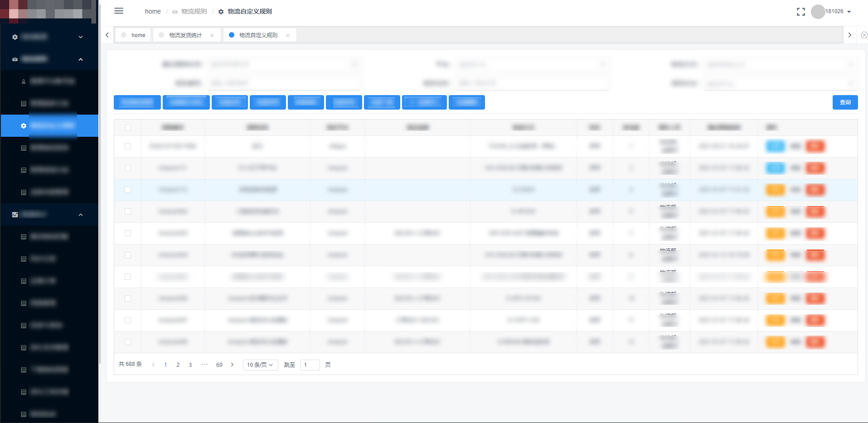Go to next page arrow in pagination
Viewport: 868px width, 423px height.
tap(232, 365)
